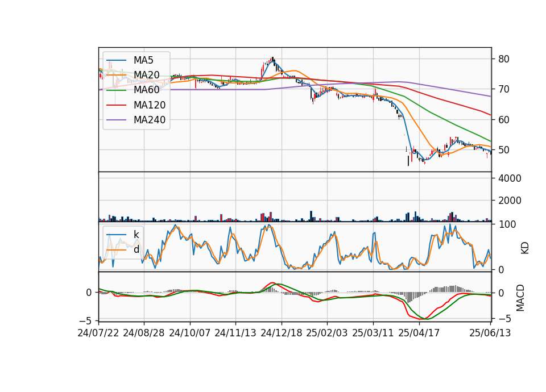
Task: Click the MACD vertical axis title
Action: [520, 298]
